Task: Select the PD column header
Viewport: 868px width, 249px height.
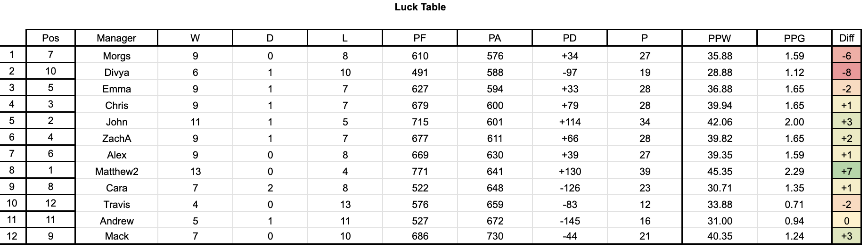Action: coord(570,38)
